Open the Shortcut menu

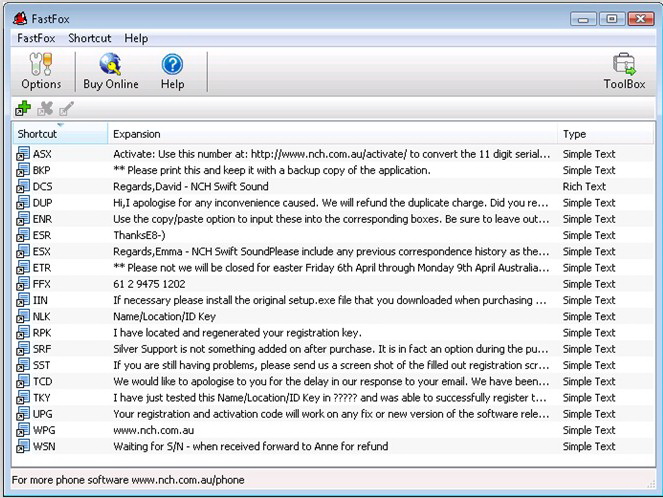click(x=90, y=38)
